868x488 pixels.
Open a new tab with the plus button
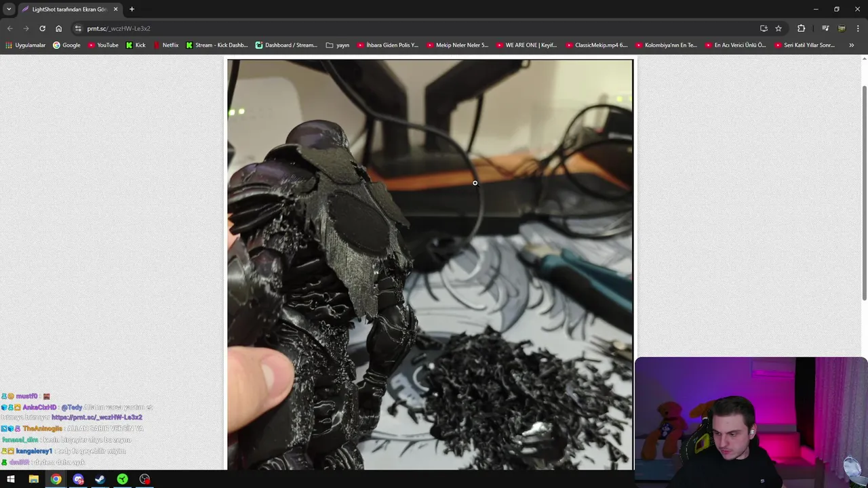(x=132, y=9)
